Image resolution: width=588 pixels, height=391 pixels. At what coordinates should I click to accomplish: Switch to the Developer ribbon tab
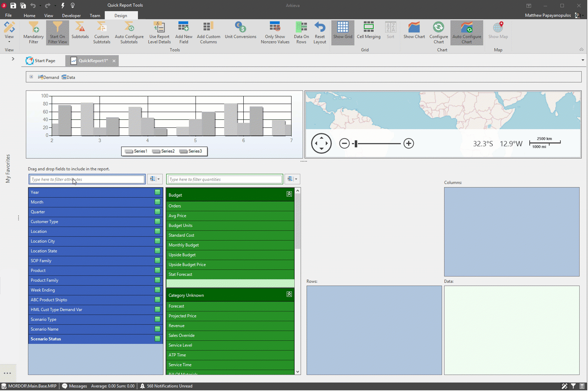click(x=71, y=16)
